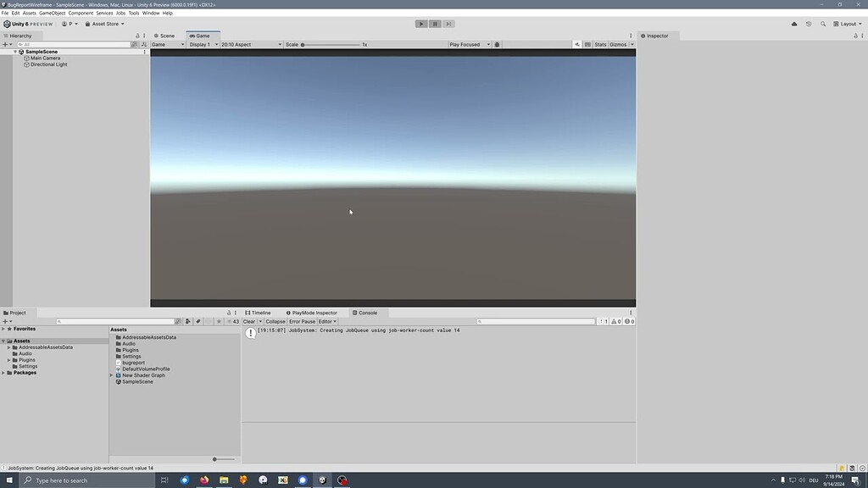Open the 20:10 Aspect ratio dropdown
868x488 pixels.
251,44
